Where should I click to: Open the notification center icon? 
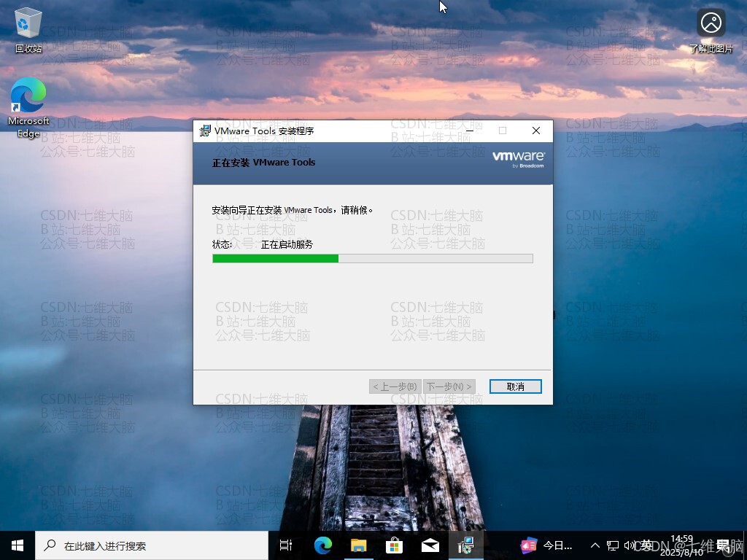click(x=724, y=545)
